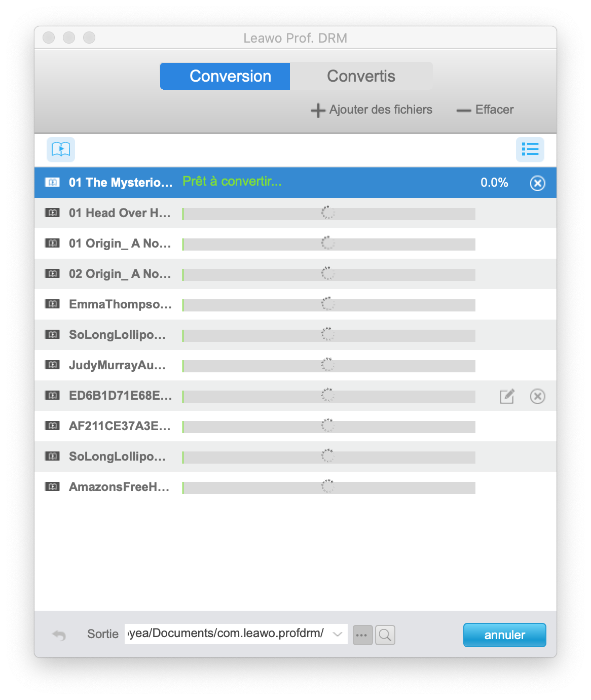
Task: Select the 02 Origin_ A No… row
Action: pos(295,274)
